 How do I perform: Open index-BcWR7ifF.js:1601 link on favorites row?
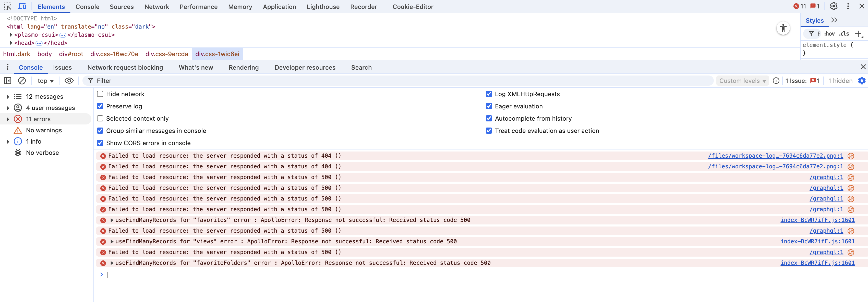(817, 220)
